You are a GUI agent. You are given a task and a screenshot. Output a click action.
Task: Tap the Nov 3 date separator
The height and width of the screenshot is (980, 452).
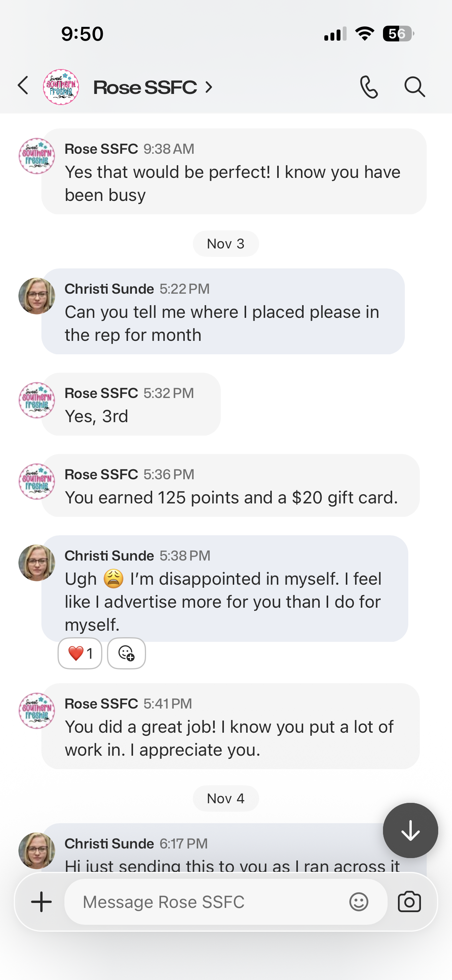[225, 244]
